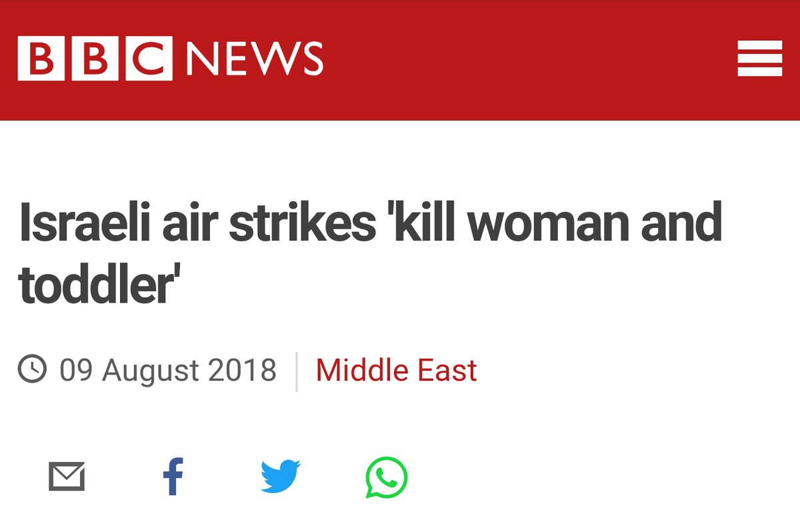Share the article via WhatsApp
The height and width of the screenshot is (532, 800).
(x=387, y=477)
